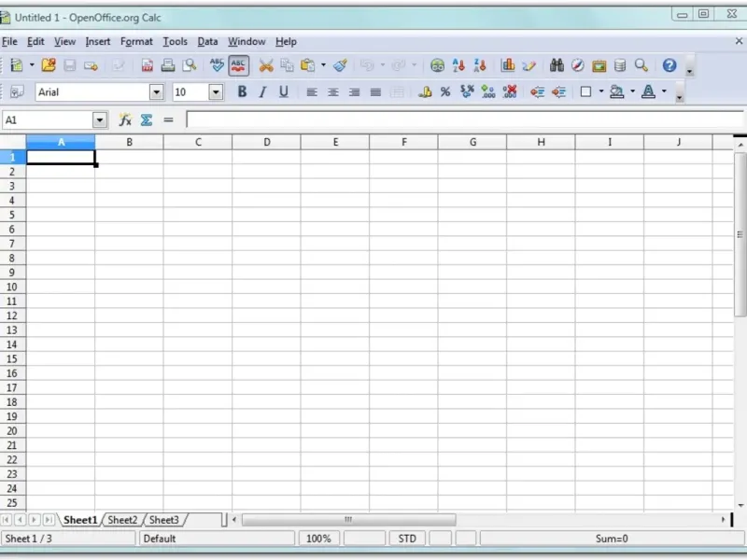Decrease Indent icon
Image resolution: width=747 pixels, height=560 pixels.
click(538, 91)
